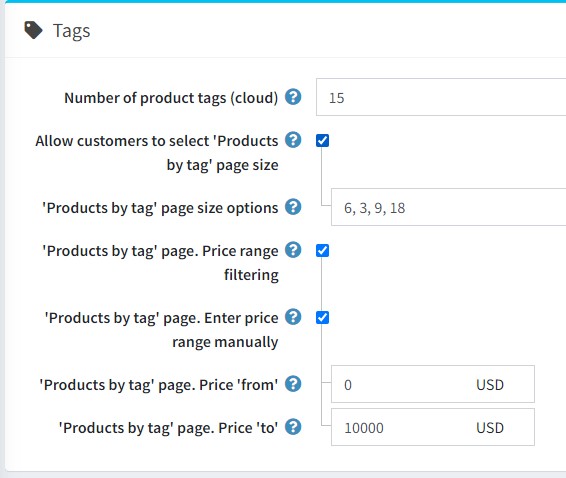View help icon for Price 'from'
This screenshot has height=478, width=566.
coord(293,384)
